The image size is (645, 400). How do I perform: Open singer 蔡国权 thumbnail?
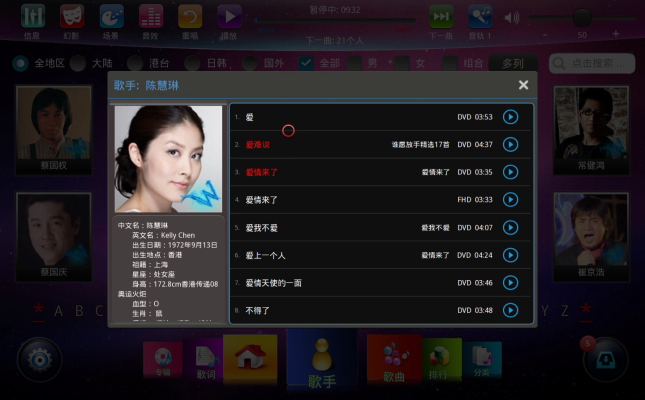[x=53, y=130]
